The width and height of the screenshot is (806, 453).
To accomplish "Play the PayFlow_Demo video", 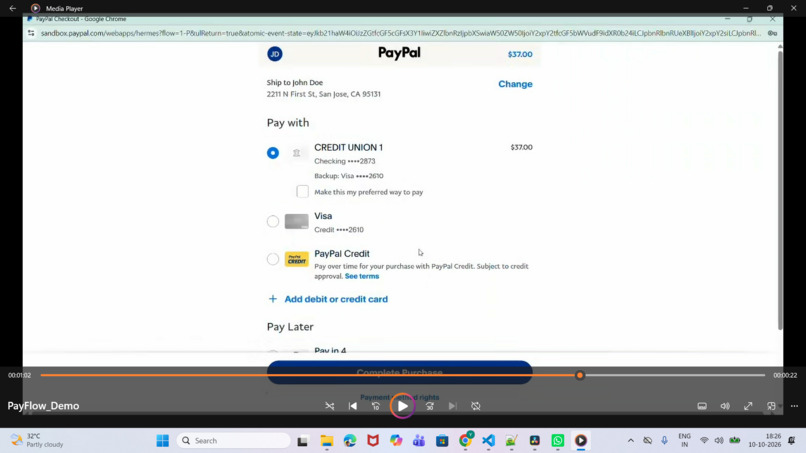I will (402, 406).
